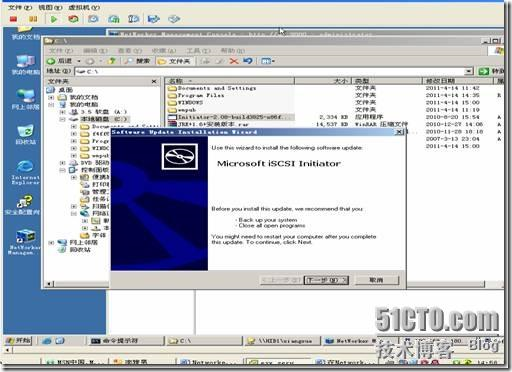This screenshot has height=372, width=512.
Task: Sort by the 名称 (Name) column header
Action: coord(230,81)
